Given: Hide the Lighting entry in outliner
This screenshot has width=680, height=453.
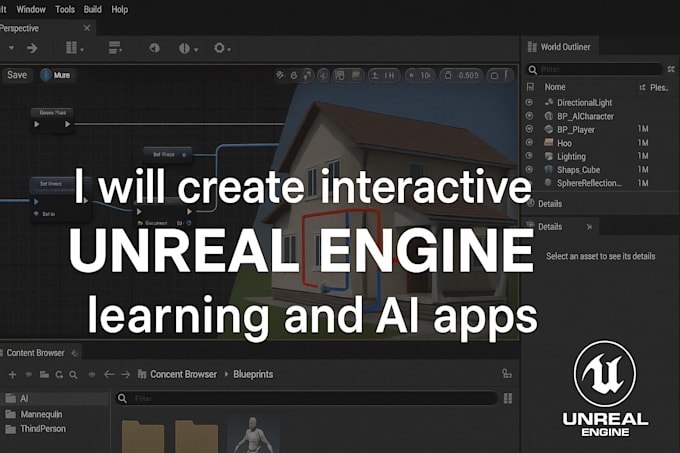Looking at the screenshot, I should click(x=529, y=156).
